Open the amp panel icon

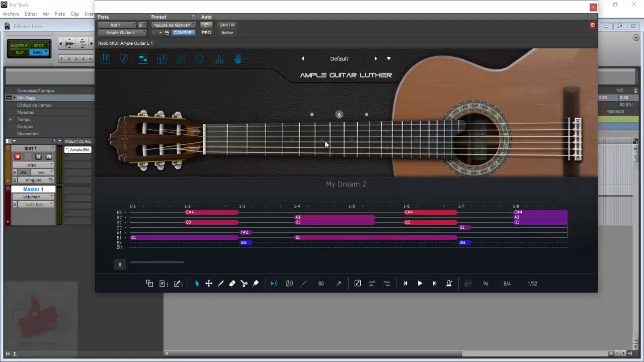pyautogui.click(x=162, y=59)
